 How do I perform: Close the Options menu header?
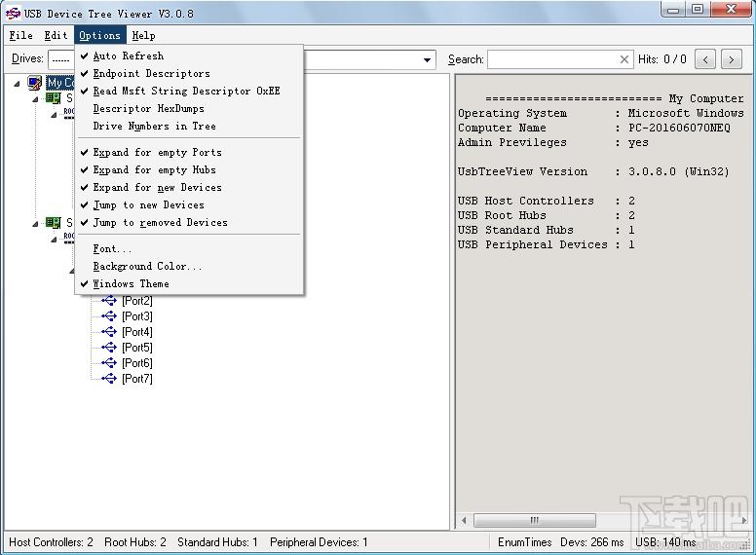tap(99, 35)
